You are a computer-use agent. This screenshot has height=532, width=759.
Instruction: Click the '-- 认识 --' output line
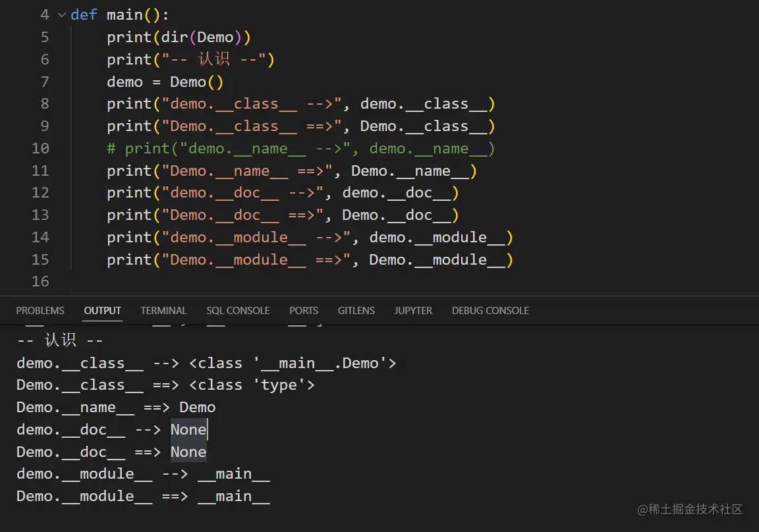(60, 340)
